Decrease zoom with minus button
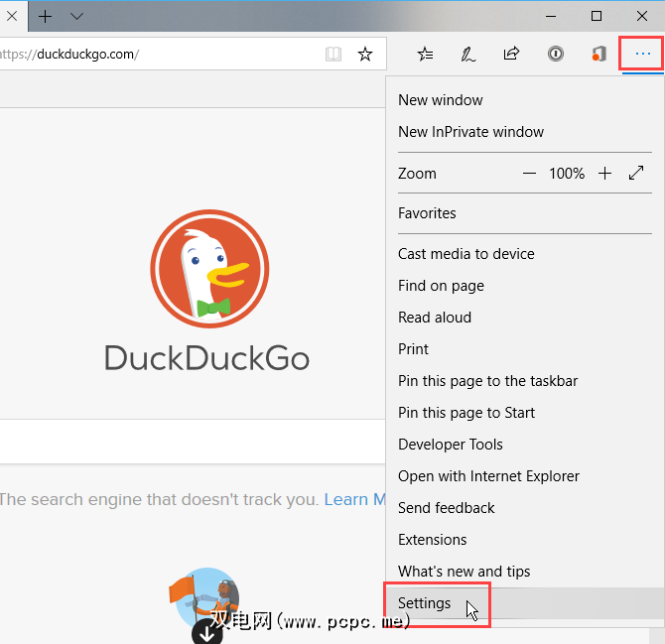Viewport: 665px width, 644px height. tap(529, 174)
